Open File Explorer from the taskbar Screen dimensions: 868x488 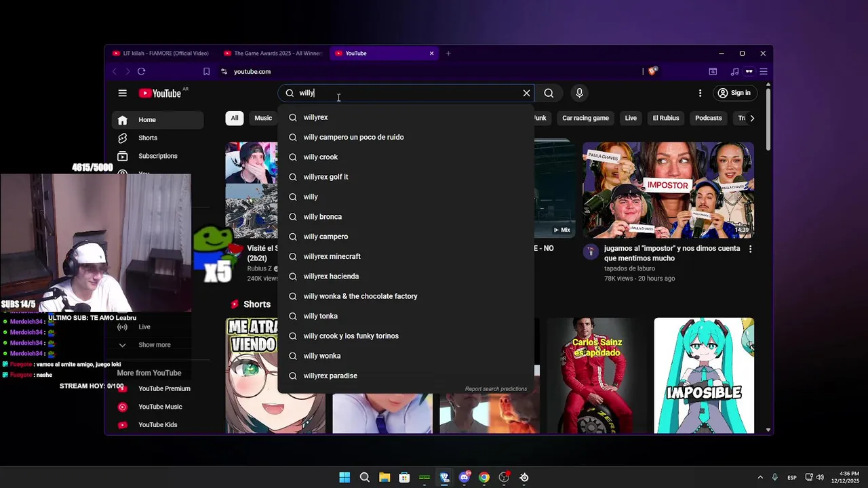pos(384,477)
